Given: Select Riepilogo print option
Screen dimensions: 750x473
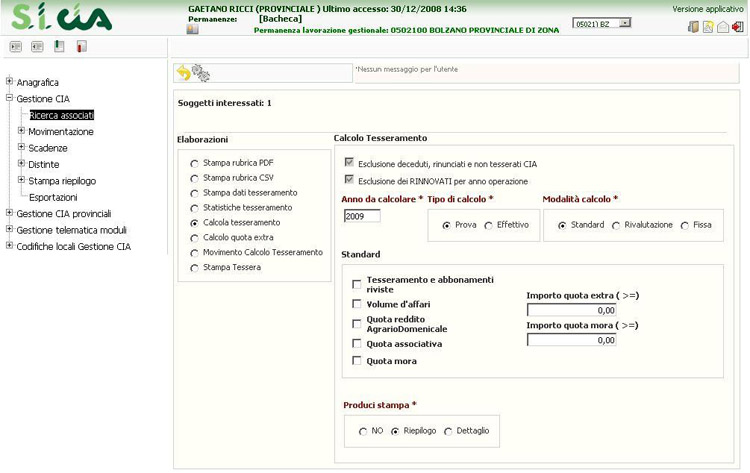Looking at the screenshot, I should click(395, 431).
